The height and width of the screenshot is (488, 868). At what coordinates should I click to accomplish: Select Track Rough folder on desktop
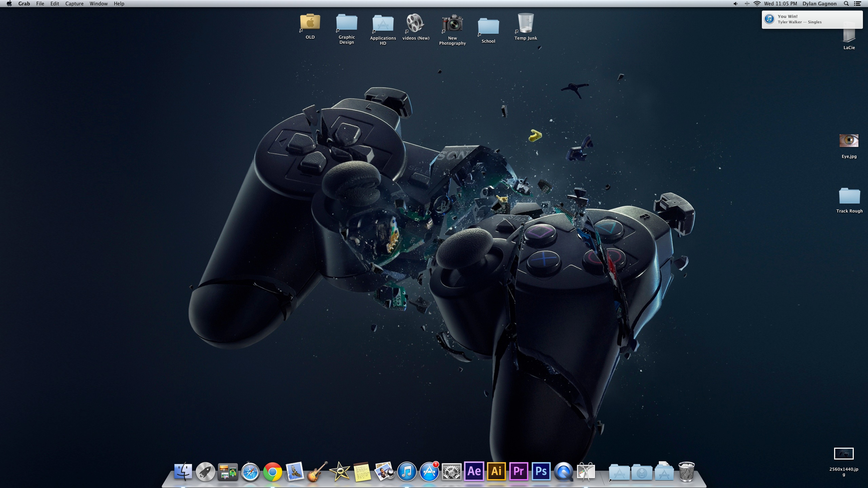[x=849, y=196]
